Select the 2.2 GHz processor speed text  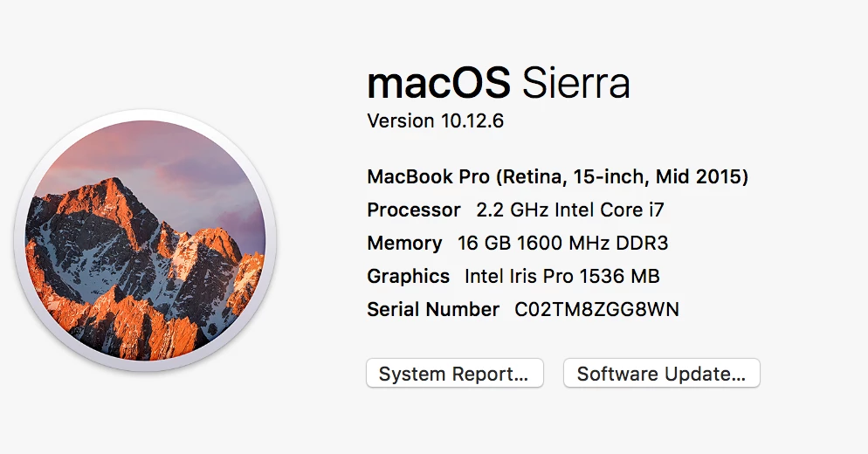point(512,210)
